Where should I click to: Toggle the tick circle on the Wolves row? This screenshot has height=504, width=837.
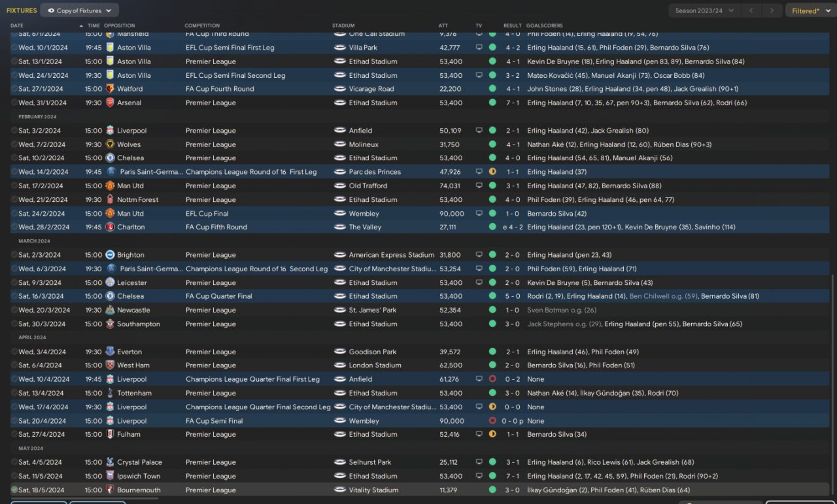pos(14,144)
